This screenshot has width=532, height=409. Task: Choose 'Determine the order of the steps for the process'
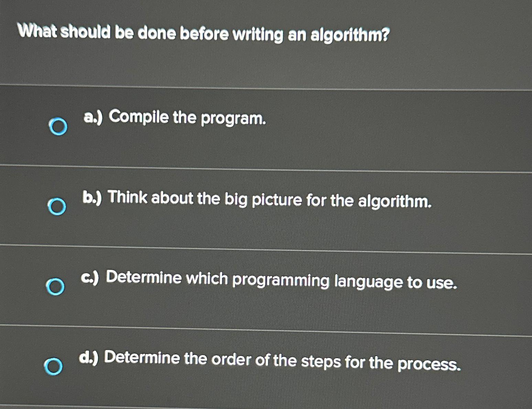(272, 360)
